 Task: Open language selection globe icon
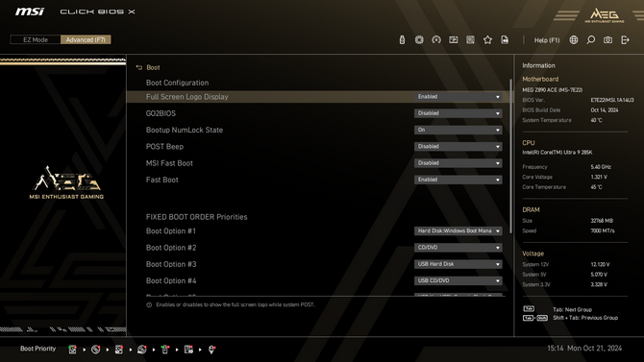[574, 39]
